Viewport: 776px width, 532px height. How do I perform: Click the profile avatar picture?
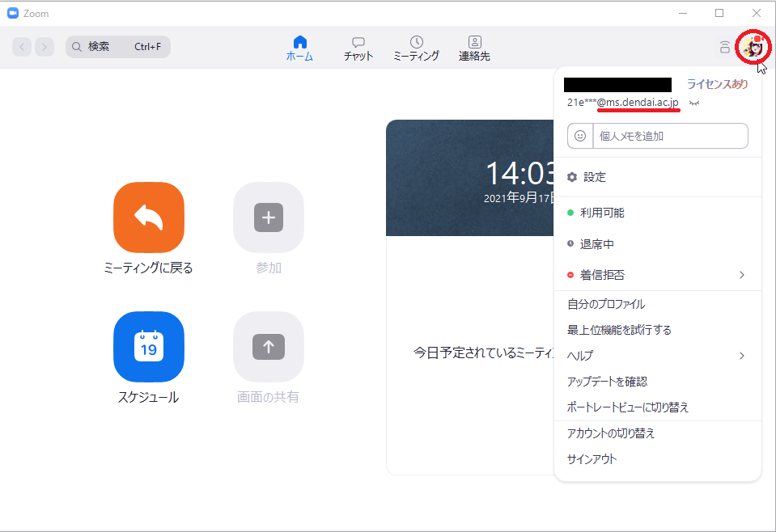click(x=753, y=47)
